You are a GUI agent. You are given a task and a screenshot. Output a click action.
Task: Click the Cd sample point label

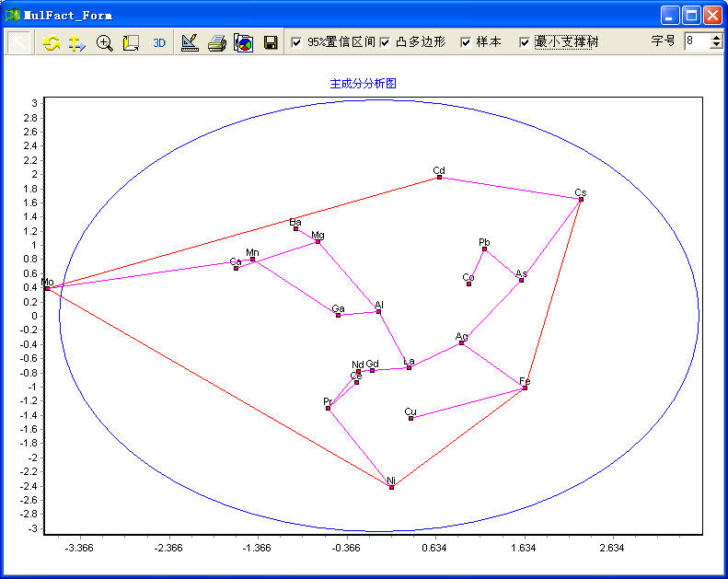click(x=439, y=170)
